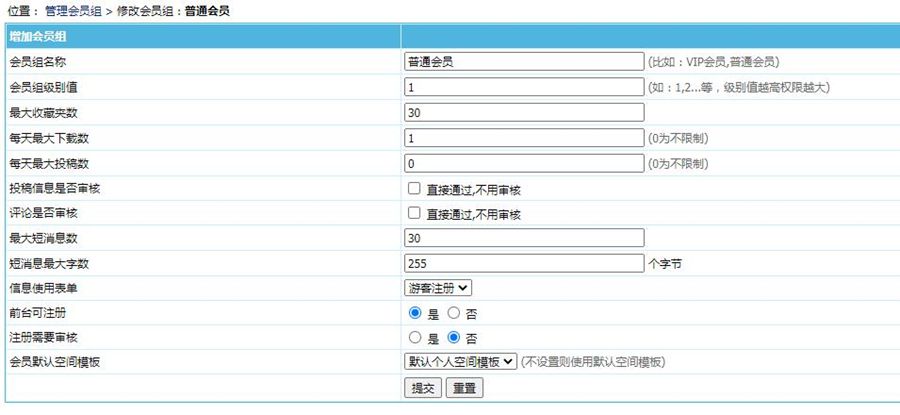This screenshot has height=415, width=900.
Task: Choose 否 radio for 注册需要审核
Action: pos(453,338)
